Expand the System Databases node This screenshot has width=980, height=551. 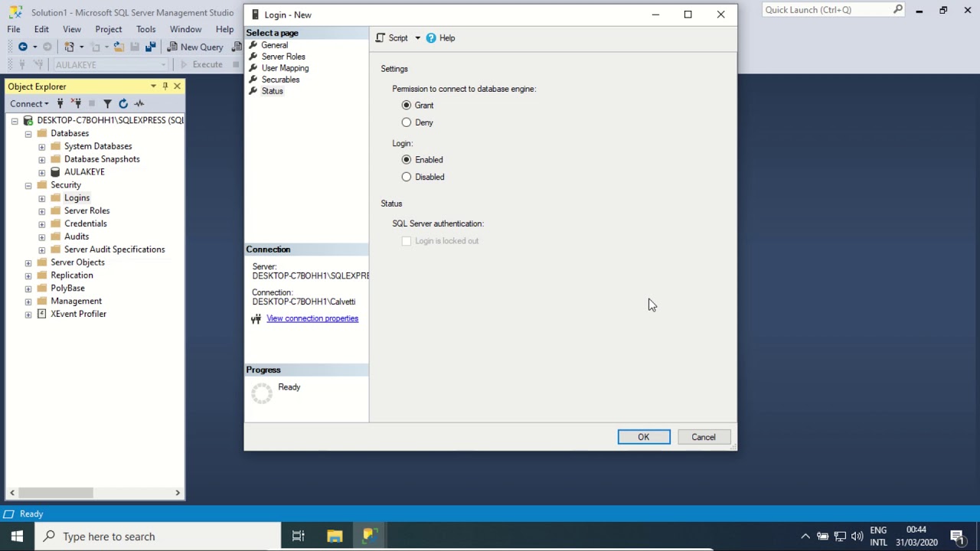[42, 146]
